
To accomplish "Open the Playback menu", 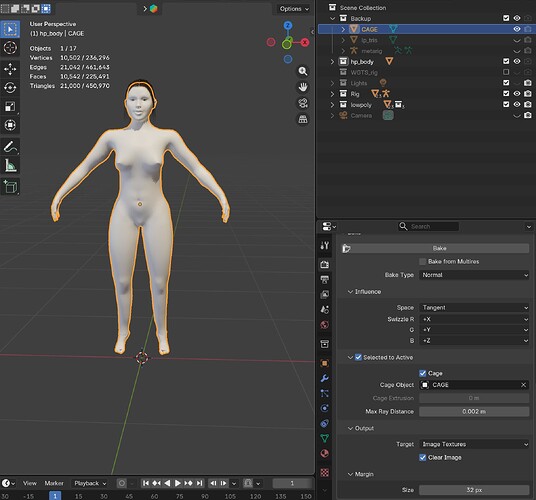I will tap(90, 483).
